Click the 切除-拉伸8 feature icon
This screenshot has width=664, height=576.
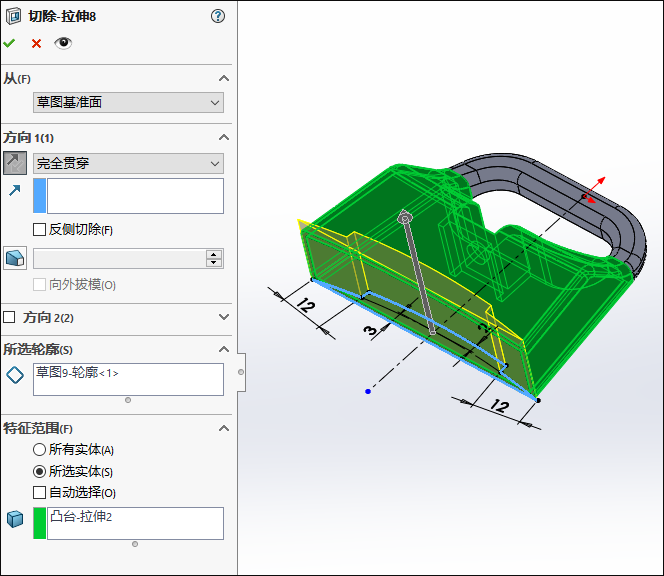click(13, 16)
